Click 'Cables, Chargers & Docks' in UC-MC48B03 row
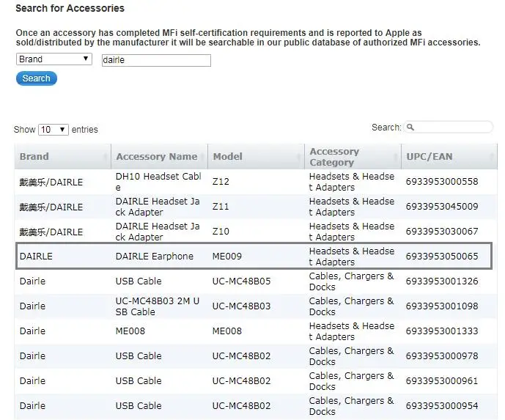Viewport: 505px width, 420px height. [351, 306]
